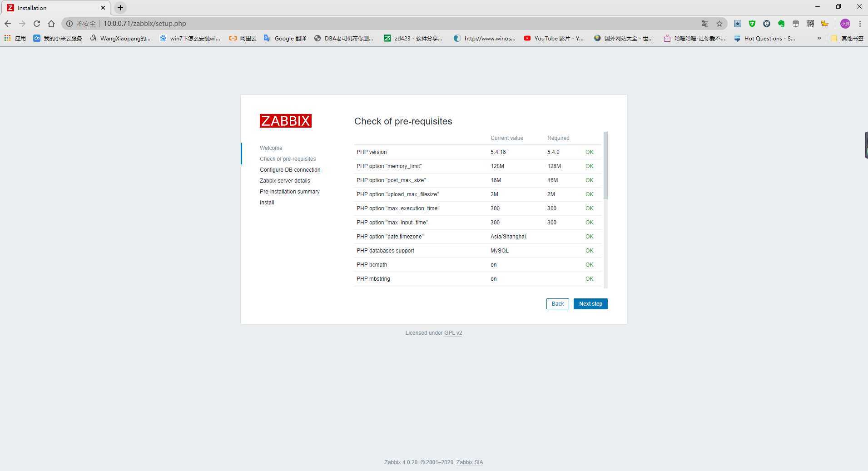Click the PHP bcmath row label
868x471 pixels.
tap(372, 265)
